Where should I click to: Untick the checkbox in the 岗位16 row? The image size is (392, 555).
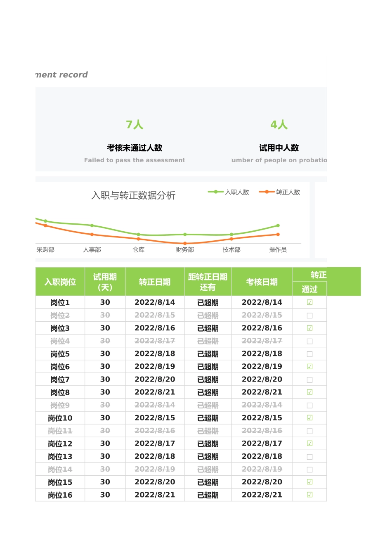coord(309,495)
